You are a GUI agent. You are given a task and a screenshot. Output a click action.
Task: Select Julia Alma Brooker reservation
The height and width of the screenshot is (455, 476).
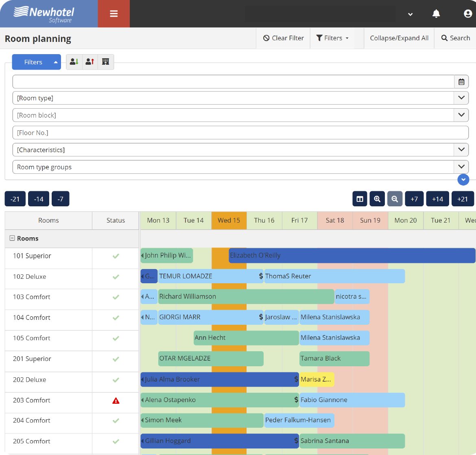(219, 379)
